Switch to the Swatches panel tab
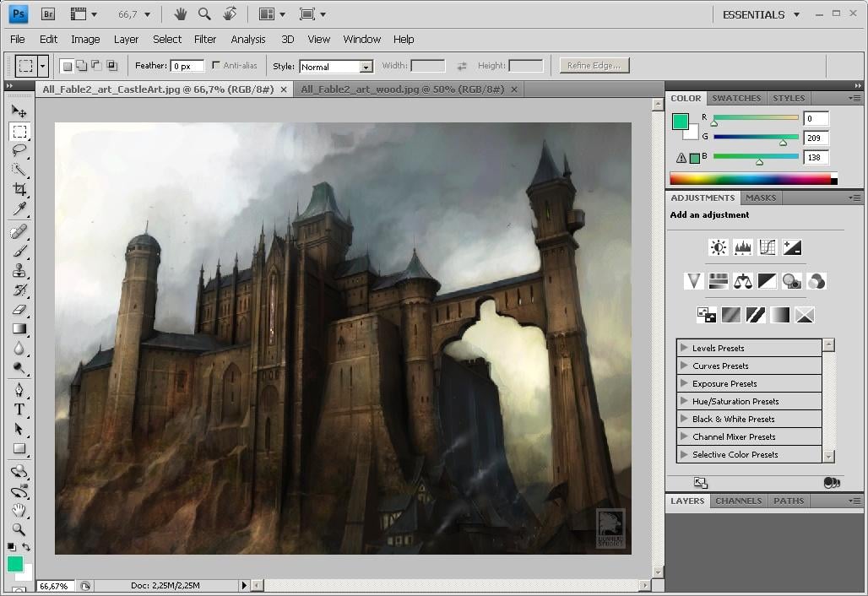868x596 pixels. point(736,98)
